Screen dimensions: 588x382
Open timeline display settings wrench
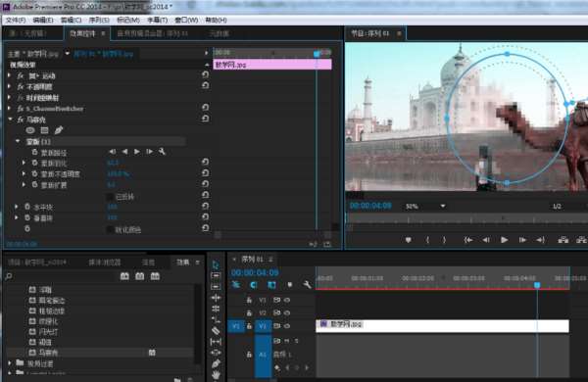pyautogui.click(x=307, y=285)
